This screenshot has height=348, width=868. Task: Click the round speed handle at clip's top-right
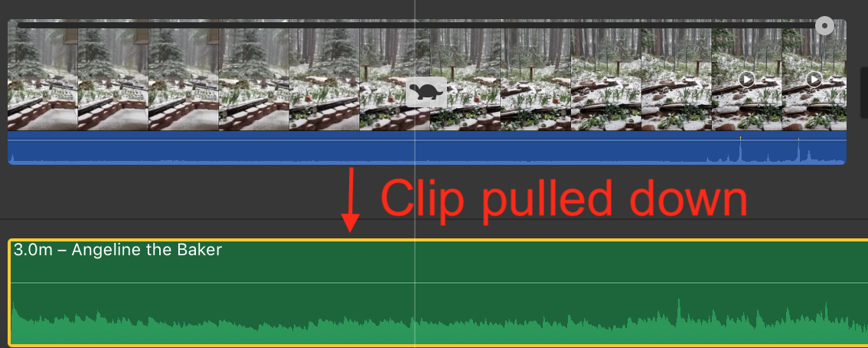824,25
